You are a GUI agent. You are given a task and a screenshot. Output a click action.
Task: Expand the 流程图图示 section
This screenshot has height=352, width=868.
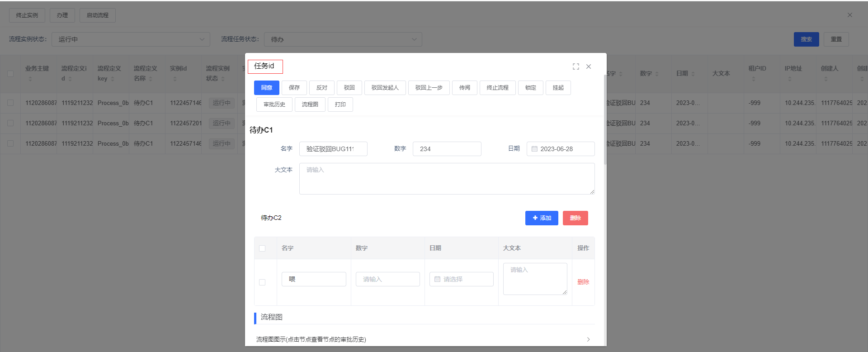point(588,339)
